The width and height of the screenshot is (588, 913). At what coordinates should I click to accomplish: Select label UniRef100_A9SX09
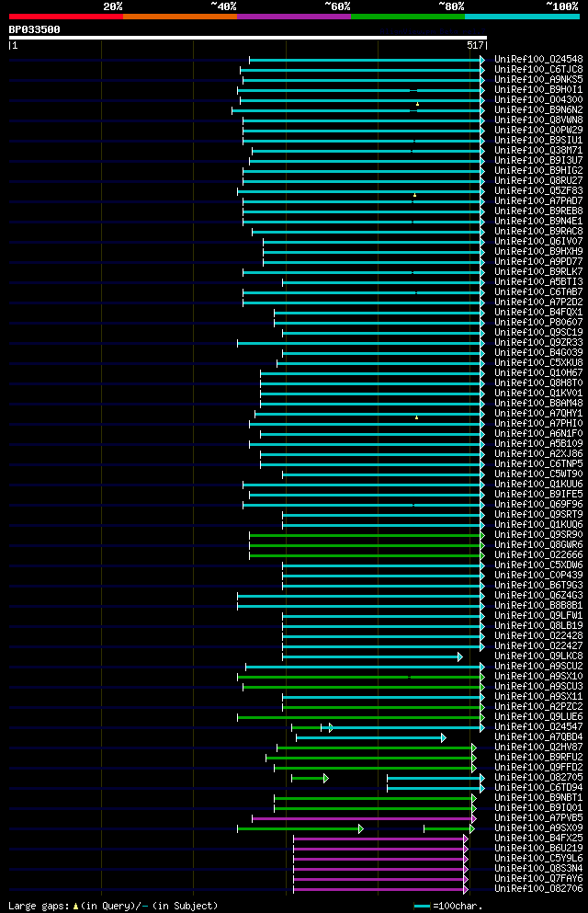click(x=538, y=828)
